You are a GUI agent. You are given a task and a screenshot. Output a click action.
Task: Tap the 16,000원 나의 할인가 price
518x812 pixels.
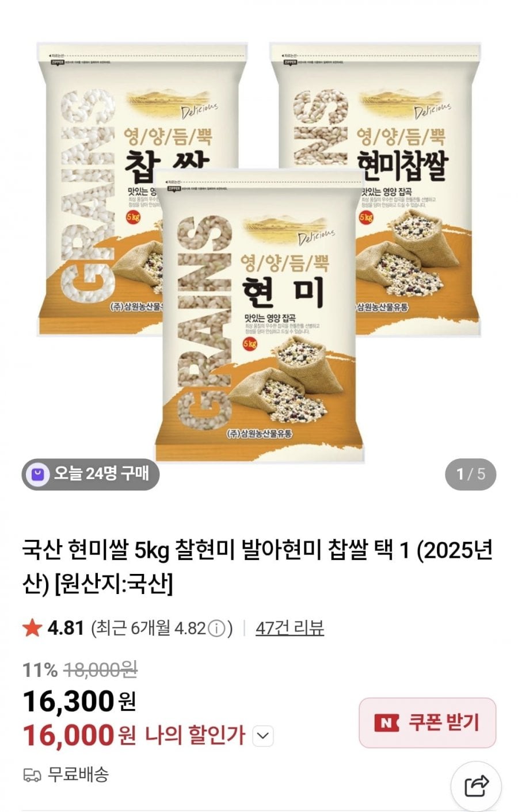(134, 736)
